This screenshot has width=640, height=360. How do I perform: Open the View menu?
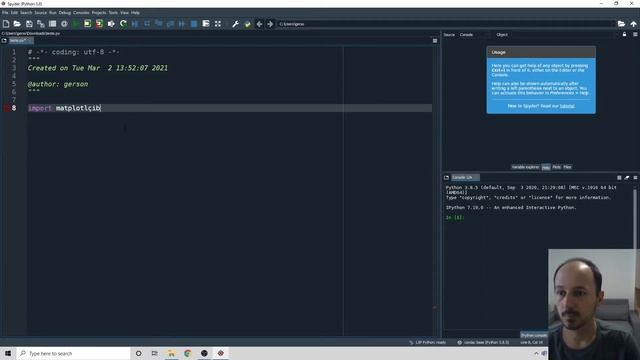click(124, 13)
